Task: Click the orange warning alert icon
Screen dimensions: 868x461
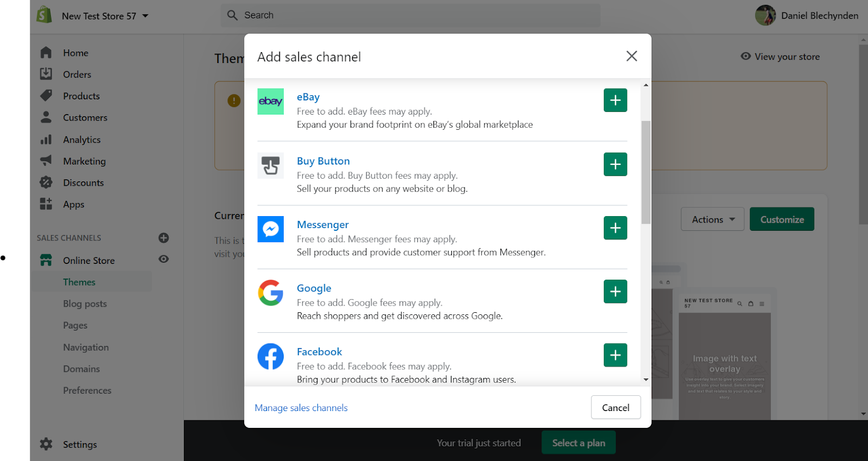Action: 234,100
